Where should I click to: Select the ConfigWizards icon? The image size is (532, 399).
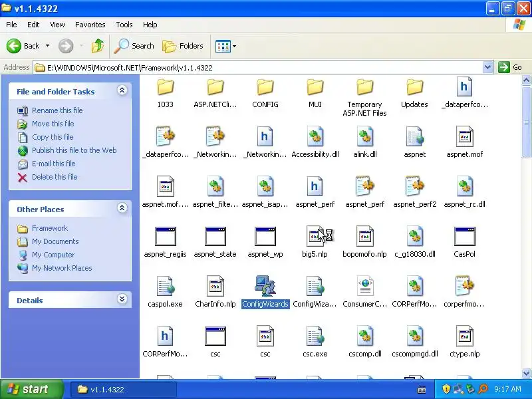265,286
